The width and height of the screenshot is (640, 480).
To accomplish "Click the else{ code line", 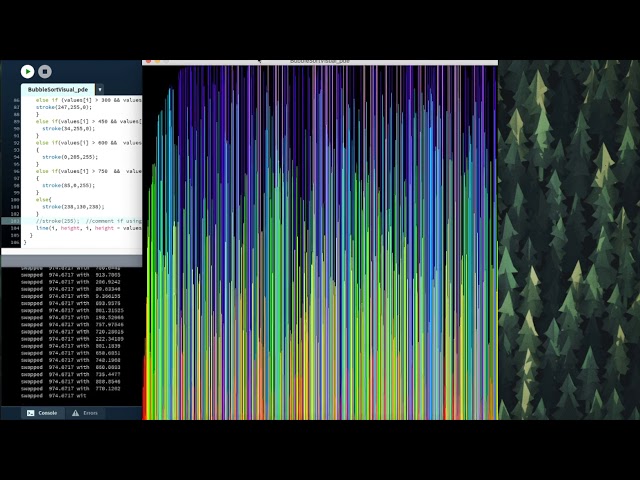I will point(44,200).
